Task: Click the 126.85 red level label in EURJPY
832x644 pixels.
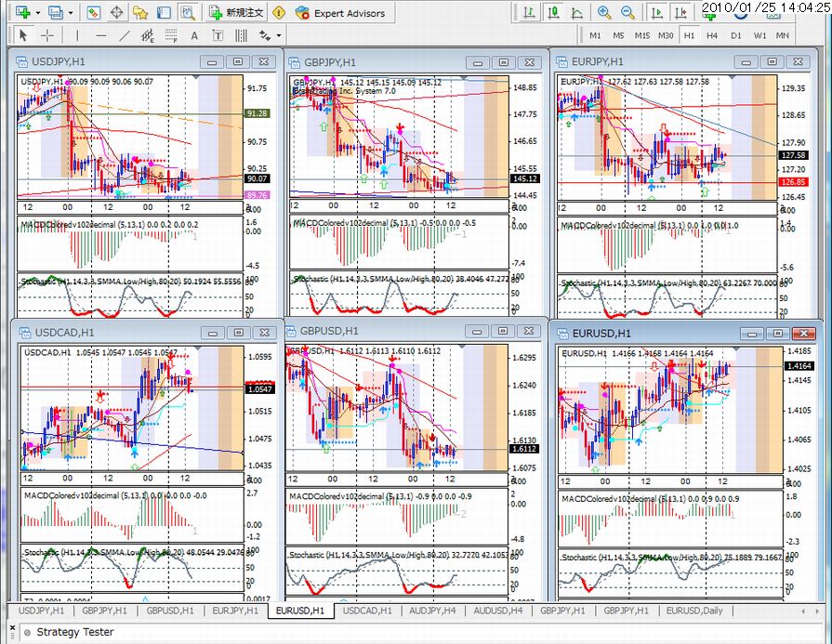Action: pyautogui.click(x=794, y=182)
